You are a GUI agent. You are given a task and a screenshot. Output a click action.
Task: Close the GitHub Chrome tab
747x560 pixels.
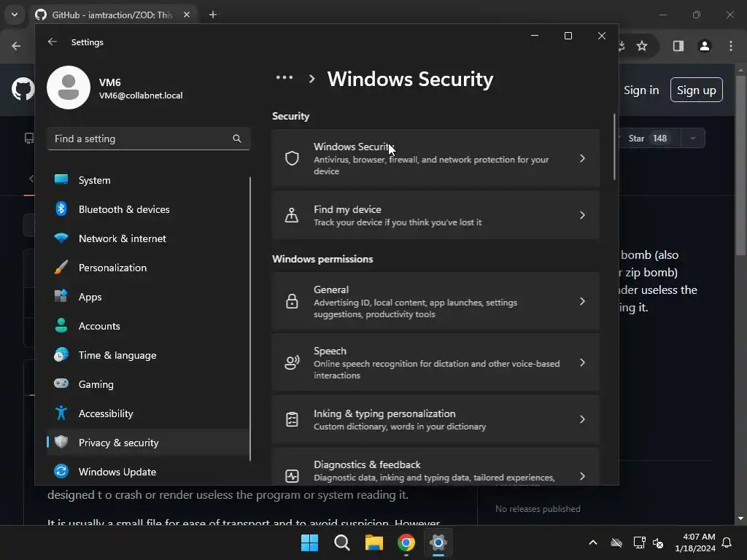(187, 15)
